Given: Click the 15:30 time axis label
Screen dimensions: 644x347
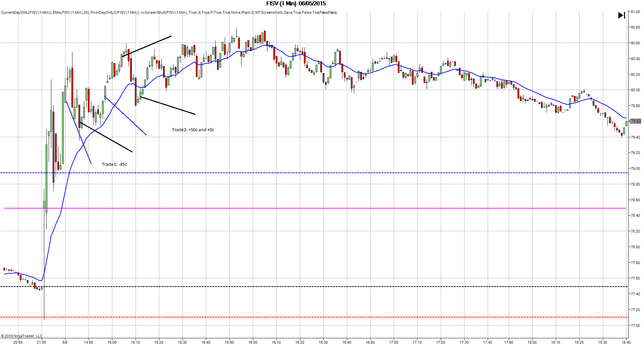Looking at the screenshot, I should [182, 342].
